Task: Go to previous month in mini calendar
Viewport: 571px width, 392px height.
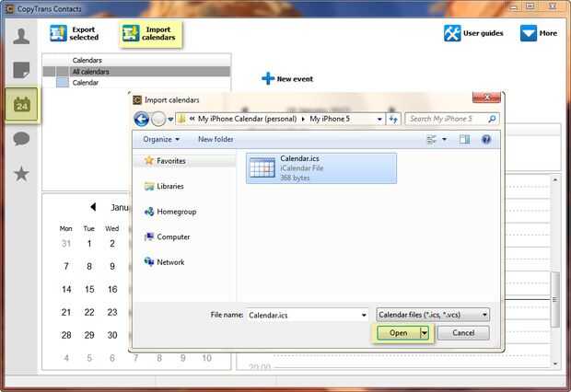Action: pyautogui.click(x=93, y=207)
